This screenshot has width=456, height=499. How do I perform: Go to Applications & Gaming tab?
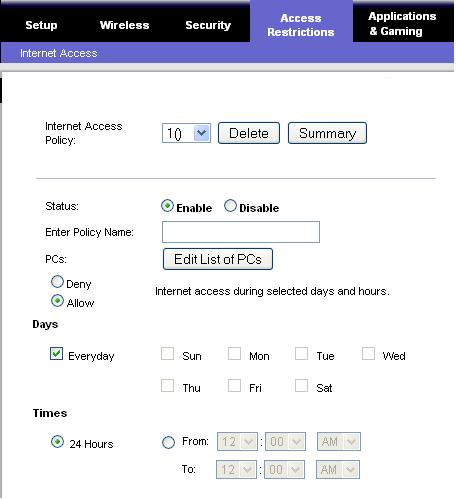pos(402,24)
